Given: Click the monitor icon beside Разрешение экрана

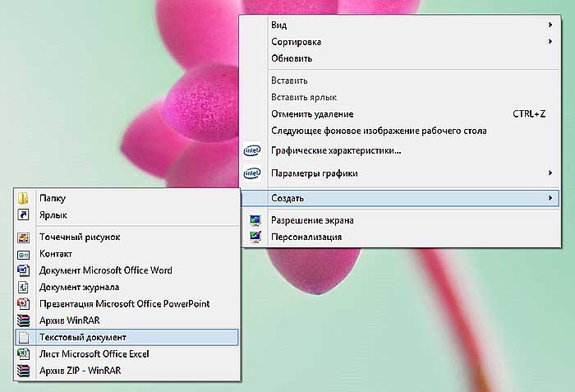Looking at the screenshot, I should click(255, 220).
